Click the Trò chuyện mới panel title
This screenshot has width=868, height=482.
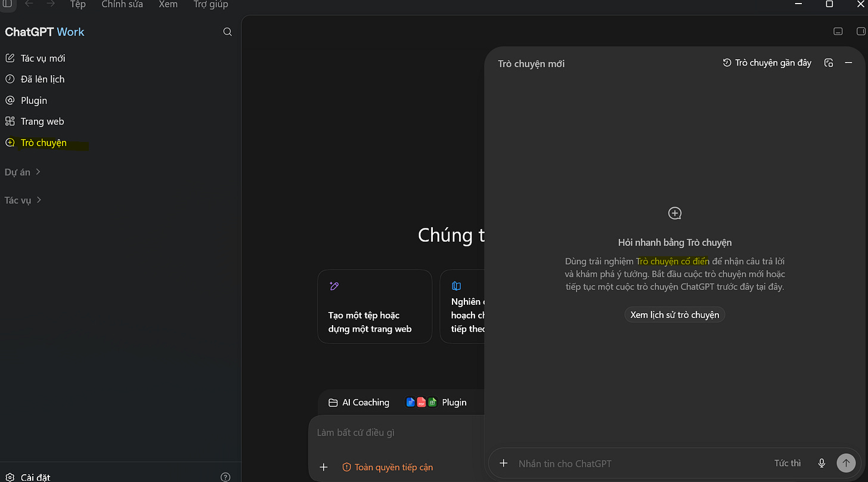click(x=531, y=63)
